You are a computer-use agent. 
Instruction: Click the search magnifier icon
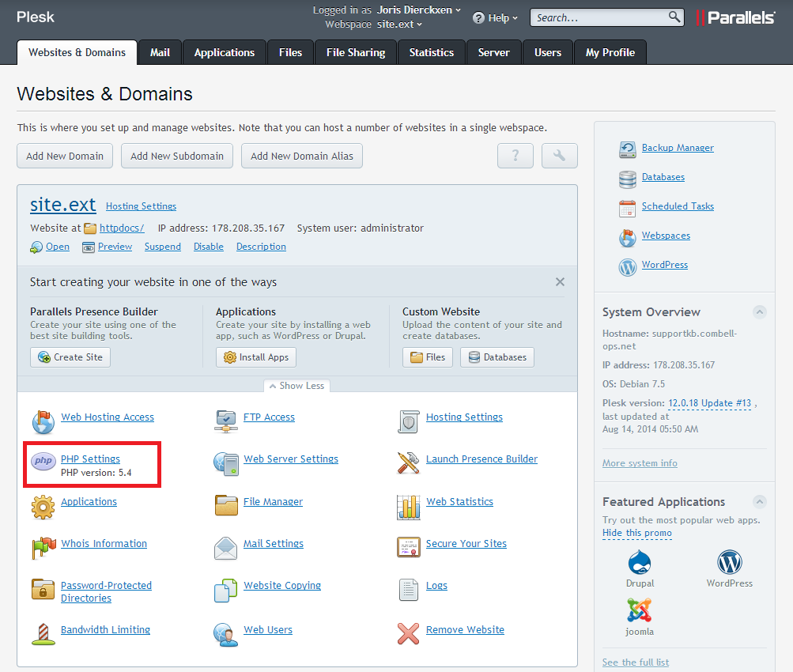tap(674, 17)
